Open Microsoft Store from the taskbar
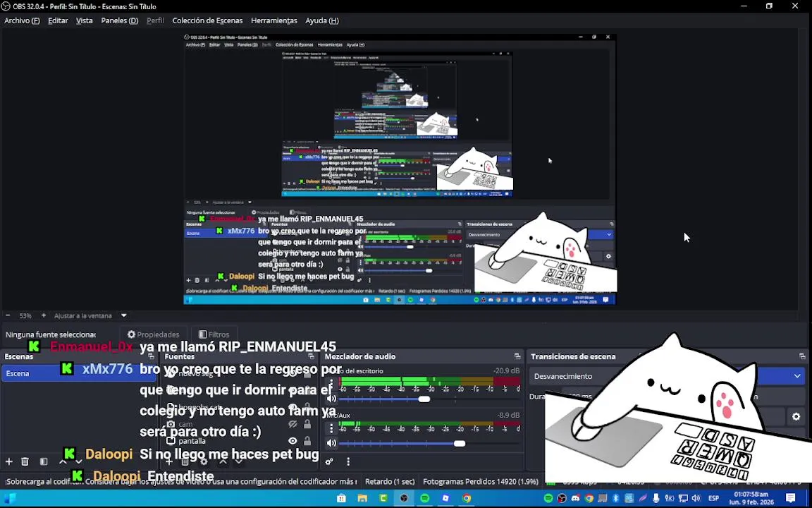This screenshot has height=508, width=812. click(341, 498)
